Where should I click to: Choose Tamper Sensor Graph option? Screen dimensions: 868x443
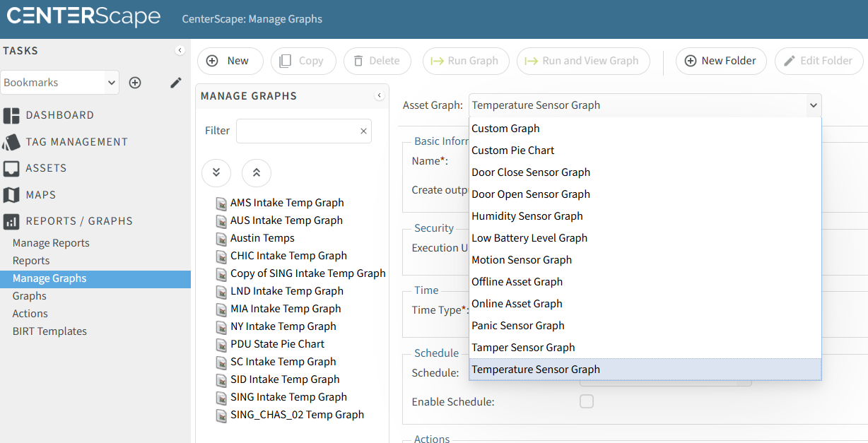[645, 348]
